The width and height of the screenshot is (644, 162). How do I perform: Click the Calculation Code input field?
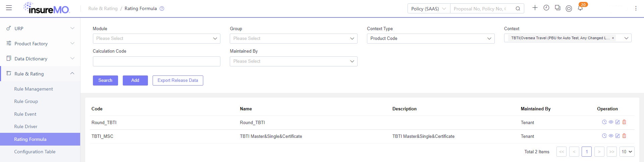click(x=156, y=61)
